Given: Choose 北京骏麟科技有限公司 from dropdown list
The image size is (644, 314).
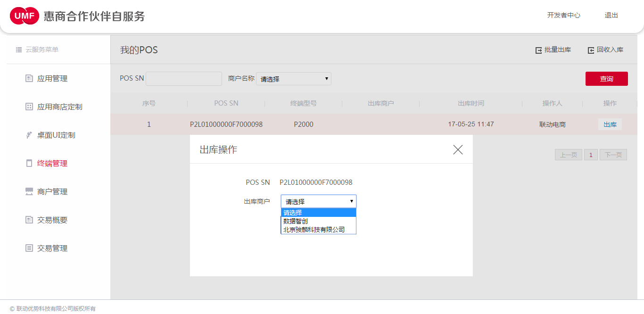Looking at the screenshot, I should pyautogui.click(x=314, y=230).
